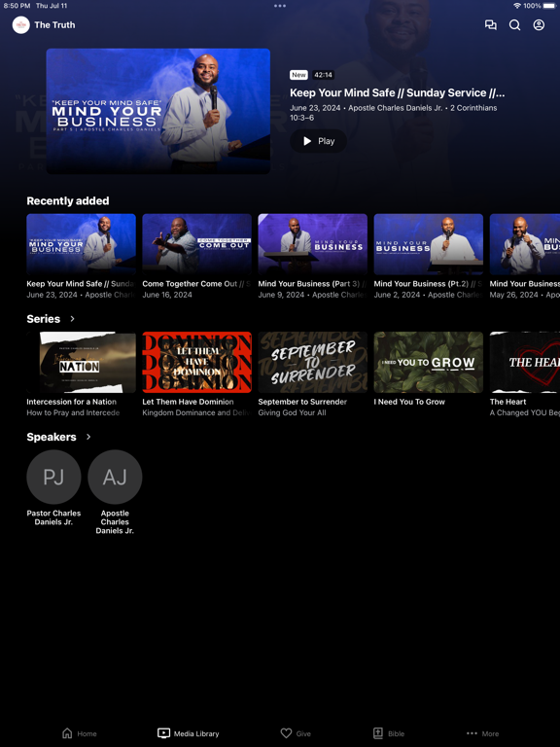Tap the Recently added heading

click(68, 201)
